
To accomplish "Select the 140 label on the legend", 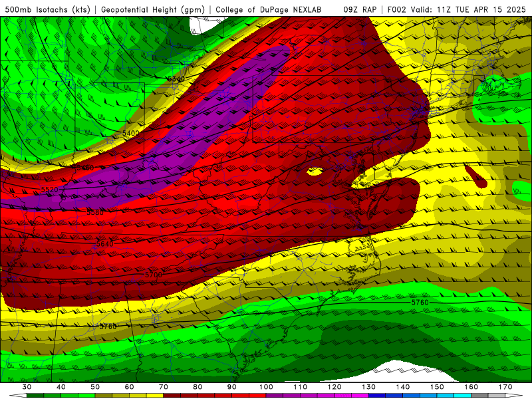I will [x=403, y=387].
